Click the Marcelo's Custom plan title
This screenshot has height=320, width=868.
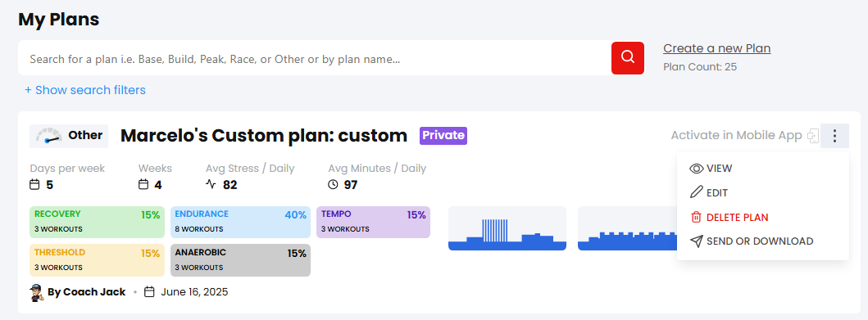(x=263, y=135)
